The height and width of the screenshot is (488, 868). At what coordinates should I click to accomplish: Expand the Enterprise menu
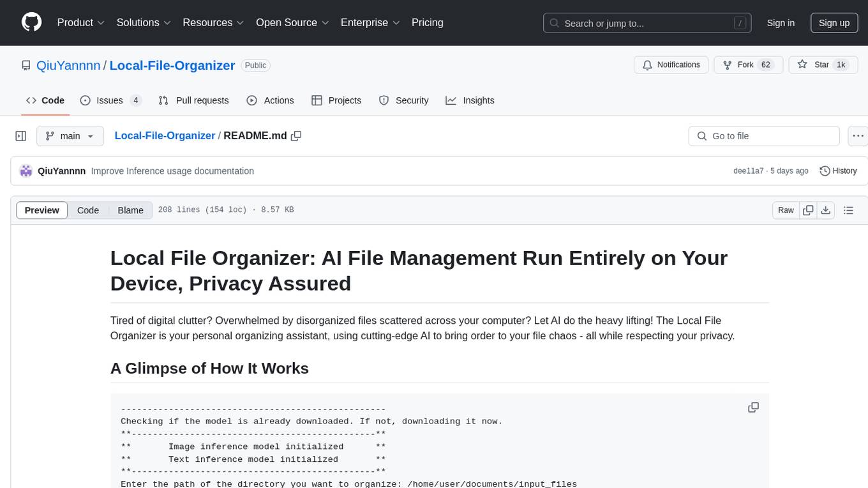[370, 22]
